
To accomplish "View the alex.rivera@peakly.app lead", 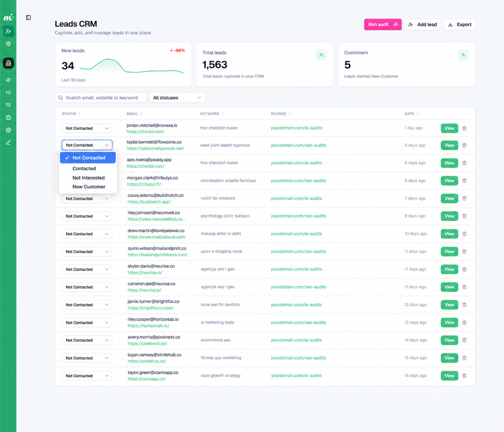I will point(449,163).
